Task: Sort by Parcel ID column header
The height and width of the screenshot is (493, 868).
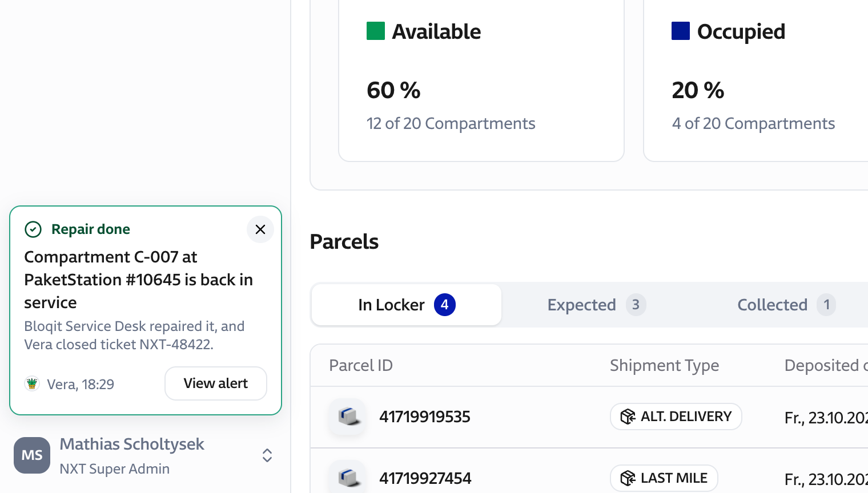Action: [x=361, y=365]
